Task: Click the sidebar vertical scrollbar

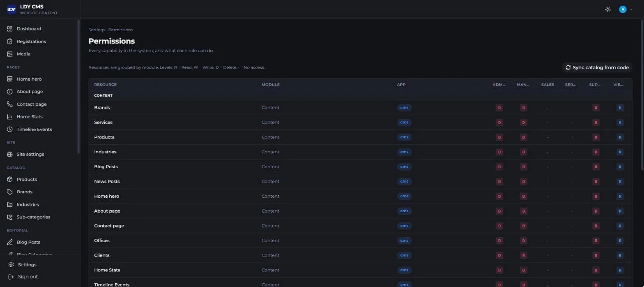Action: [x=78, y=87]
